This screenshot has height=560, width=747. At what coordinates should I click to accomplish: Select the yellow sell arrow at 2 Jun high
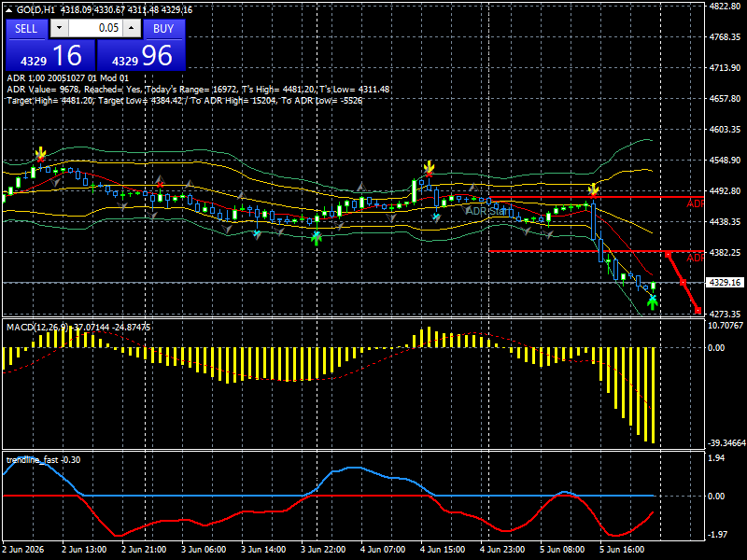click(41, 152)
